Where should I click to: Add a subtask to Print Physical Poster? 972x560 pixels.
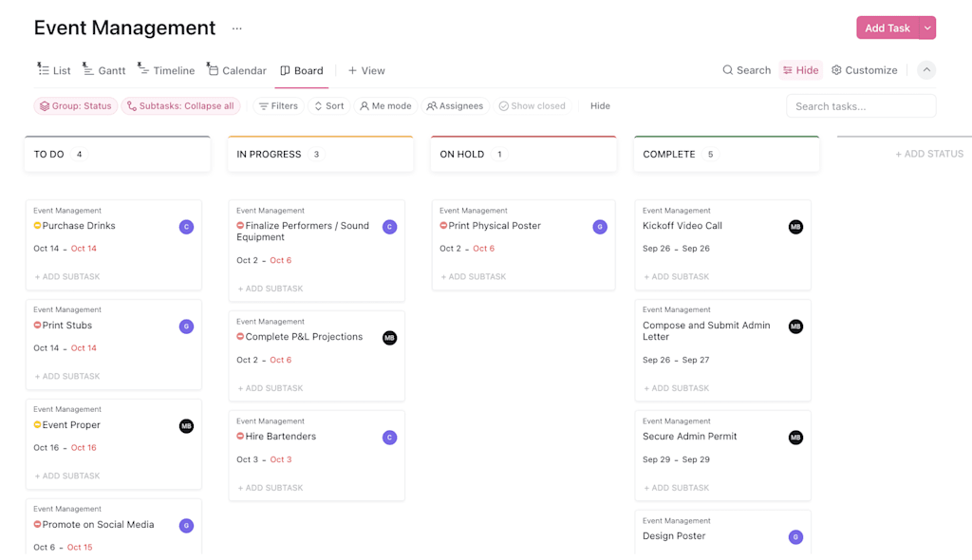[473, 276]
